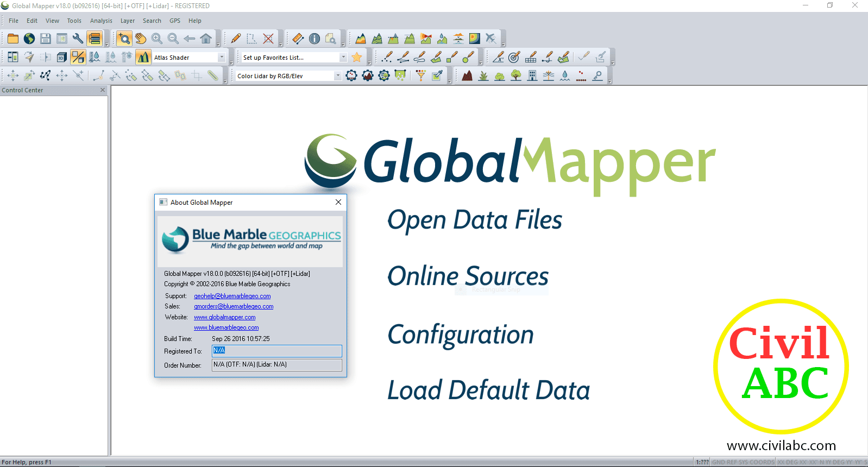
Task: Open the www.globalmapper.com website link
Action: (225, 317)
